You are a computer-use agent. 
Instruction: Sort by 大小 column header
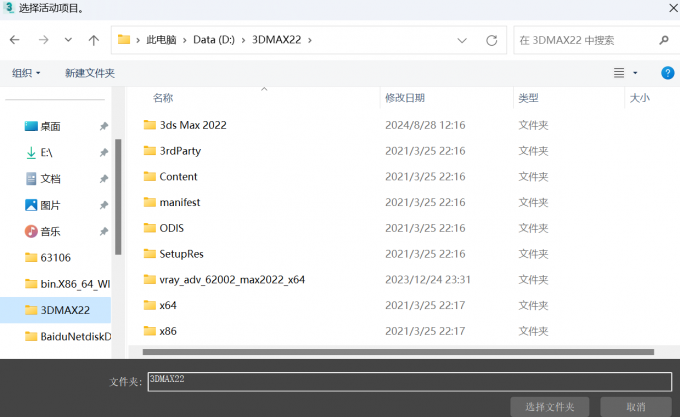(640, 98)
